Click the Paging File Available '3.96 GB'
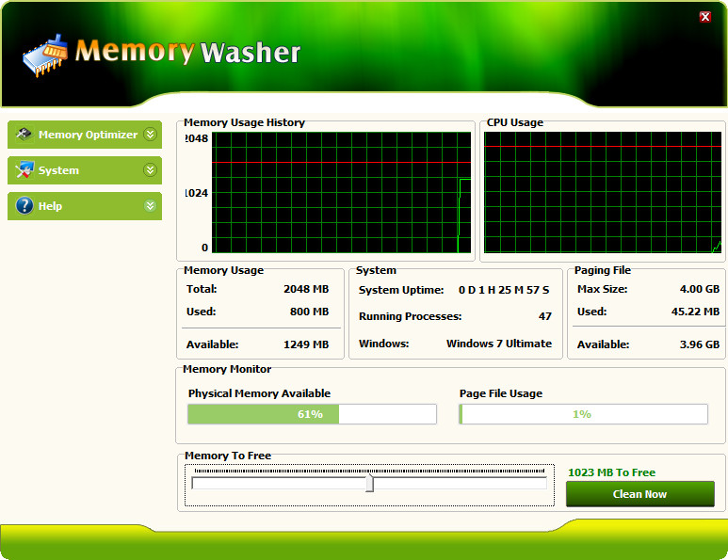Viewport: 728px width, 560px height. pyautogui.click(x=700, y=344)
